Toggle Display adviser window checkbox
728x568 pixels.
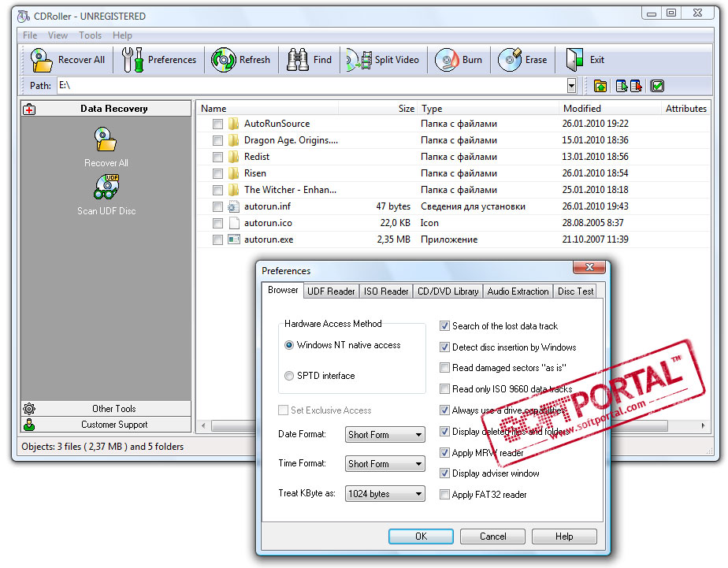pos(444,473)
